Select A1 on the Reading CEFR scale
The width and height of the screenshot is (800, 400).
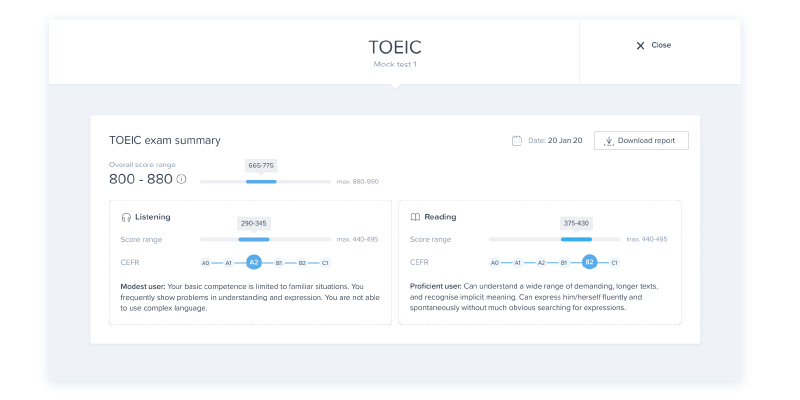(517, 263)
